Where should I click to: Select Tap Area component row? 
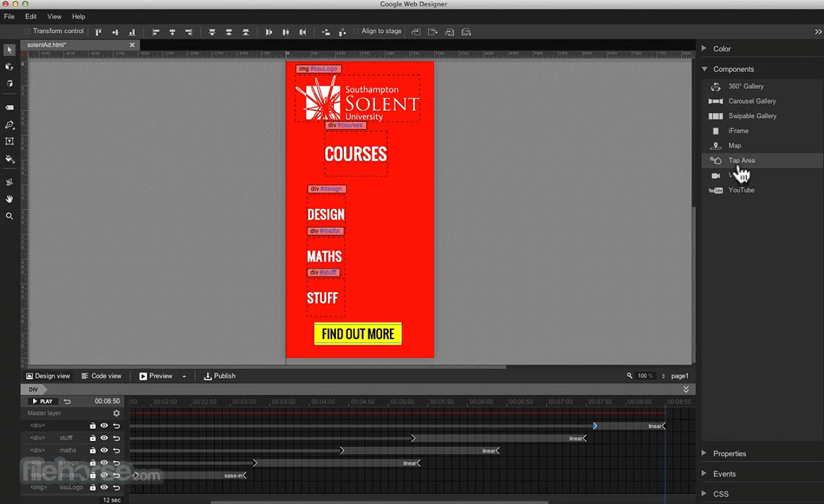point(762,161)
